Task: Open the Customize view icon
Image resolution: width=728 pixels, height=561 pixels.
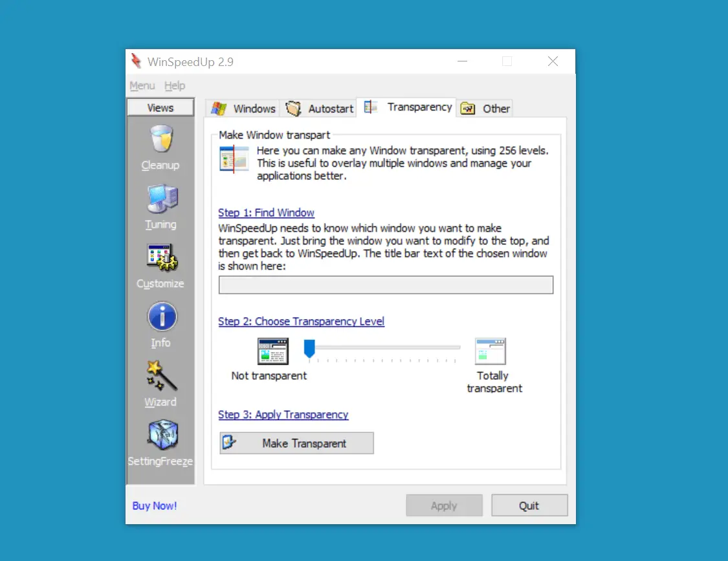Action: point(162,258)
